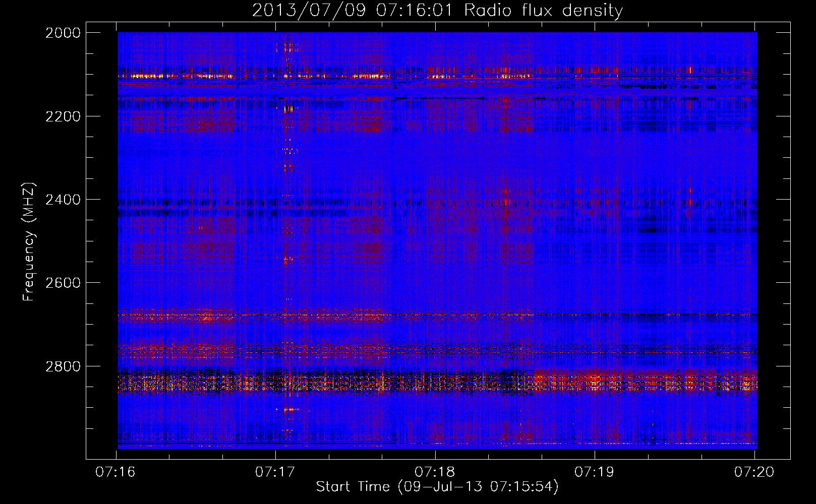Click the 07:18 time tick label
This screenshot has width=816, height=504.
coord(435,472)
